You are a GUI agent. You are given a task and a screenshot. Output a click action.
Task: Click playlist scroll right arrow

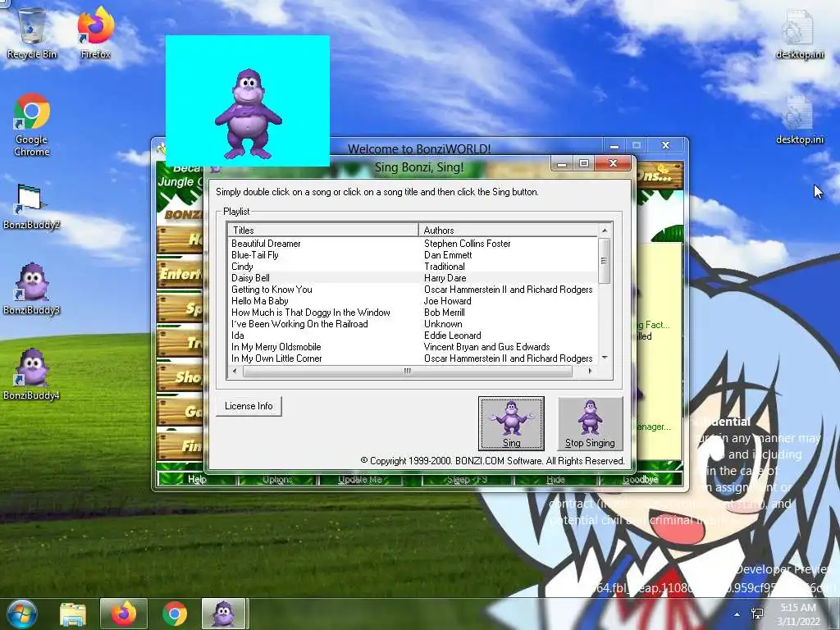coord(591,371)
